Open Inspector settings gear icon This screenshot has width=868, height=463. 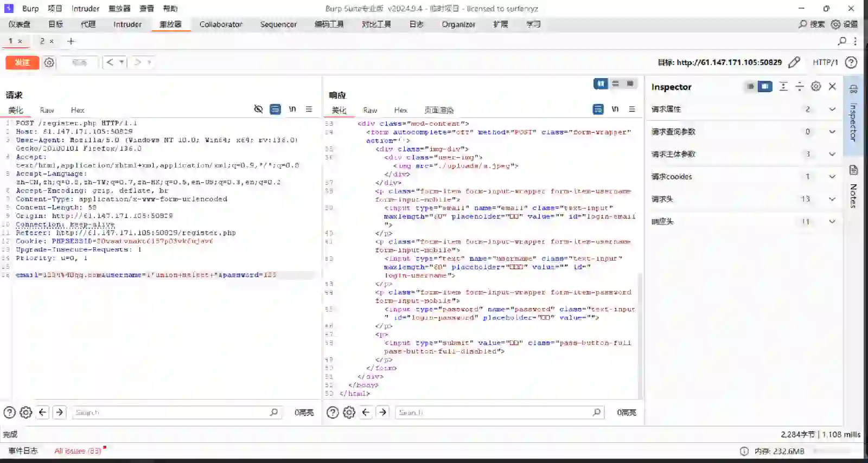tap(815, 86)
